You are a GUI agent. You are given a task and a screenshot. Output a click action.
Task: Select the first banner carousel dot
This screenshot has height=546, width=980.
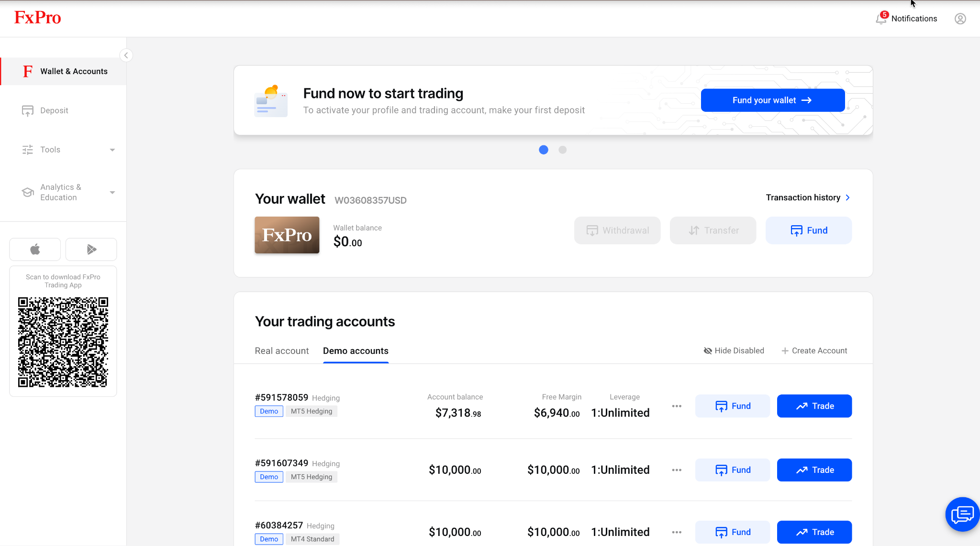click(544, 150)
